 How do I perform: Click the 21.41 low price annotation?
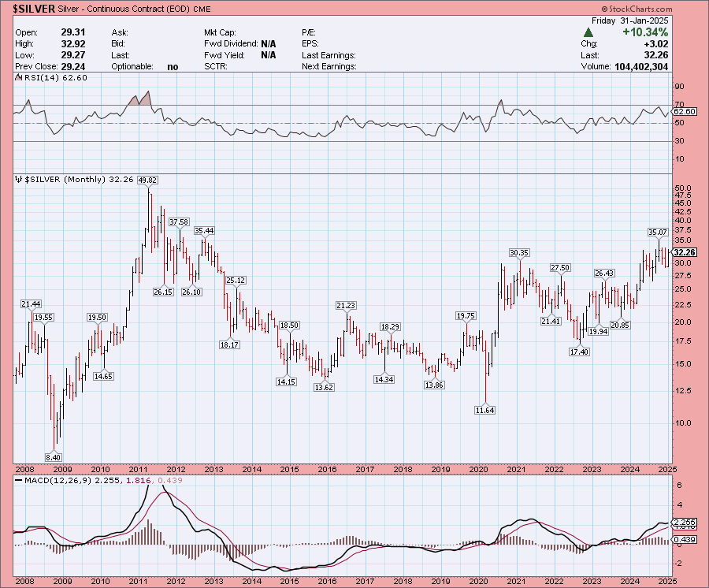pos(551,321)
